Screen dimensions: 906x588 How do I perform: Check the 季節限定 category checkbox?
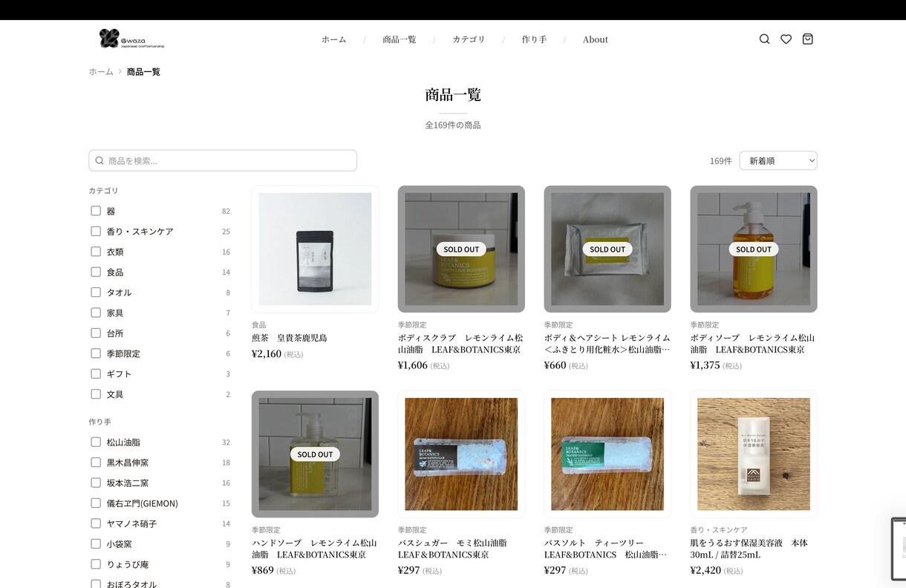click(x=96, y=353)
